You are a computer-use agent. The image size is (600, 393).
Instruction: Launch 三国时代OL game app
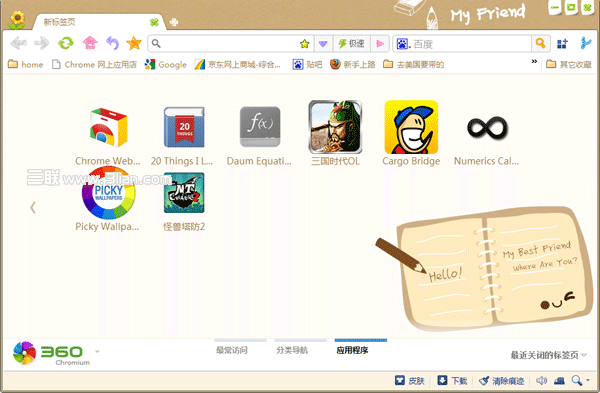(335, 133)
